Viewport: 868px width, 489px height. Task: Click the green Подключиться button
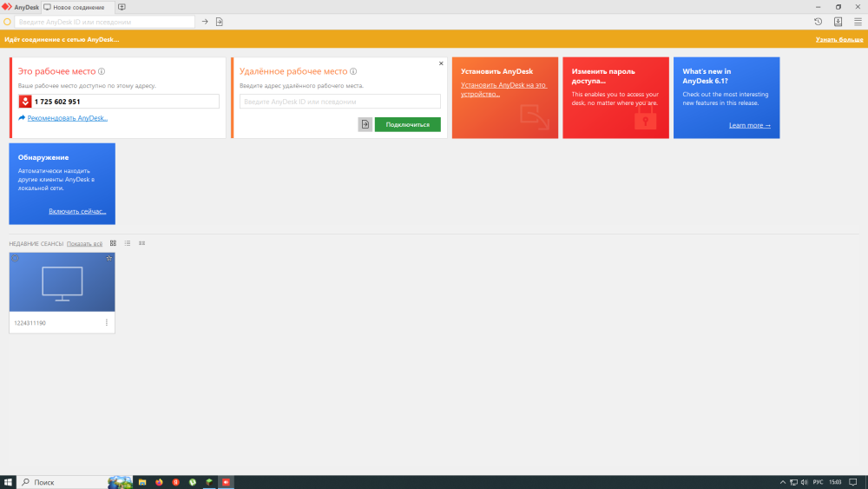coord(407,124)
